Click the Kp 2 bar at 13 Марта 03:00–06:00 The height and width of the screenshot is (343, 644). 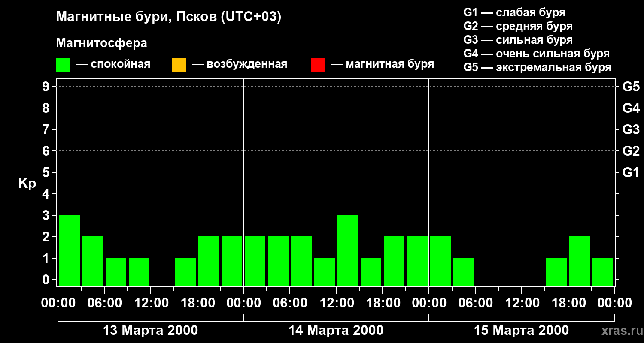[x=93, y=261]
